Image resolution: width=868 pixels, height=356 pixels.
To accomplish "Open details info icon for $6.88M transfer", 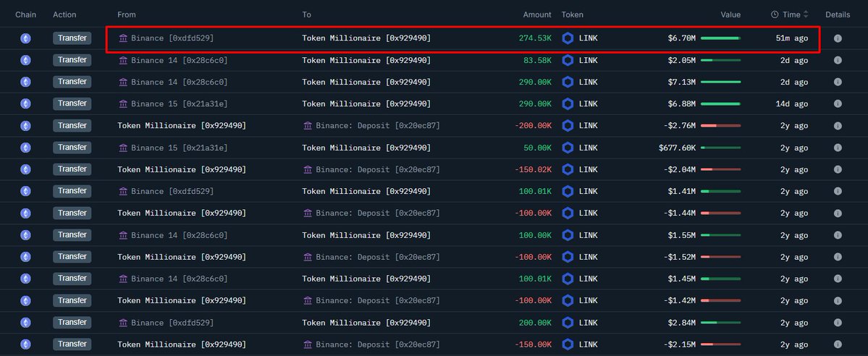I will coord(838,103).
